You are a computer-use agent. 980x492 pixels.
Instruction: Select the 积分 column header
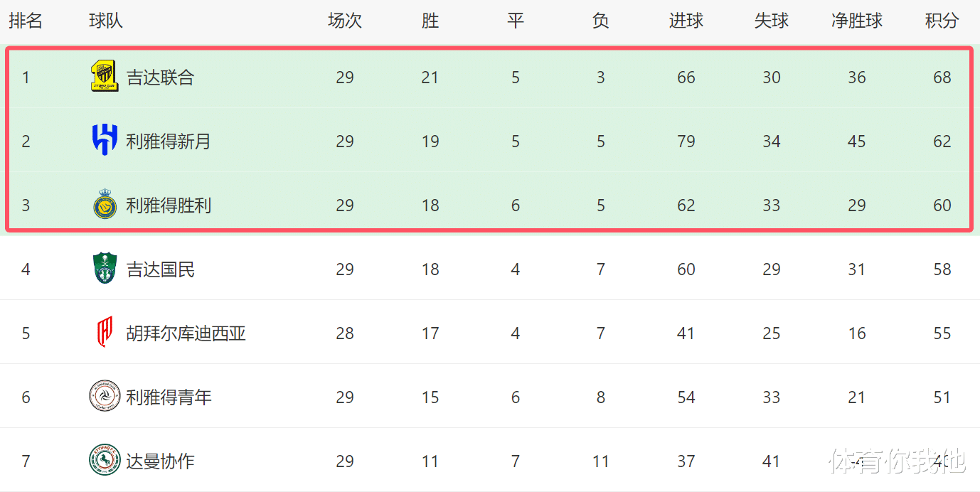(942, 21)
